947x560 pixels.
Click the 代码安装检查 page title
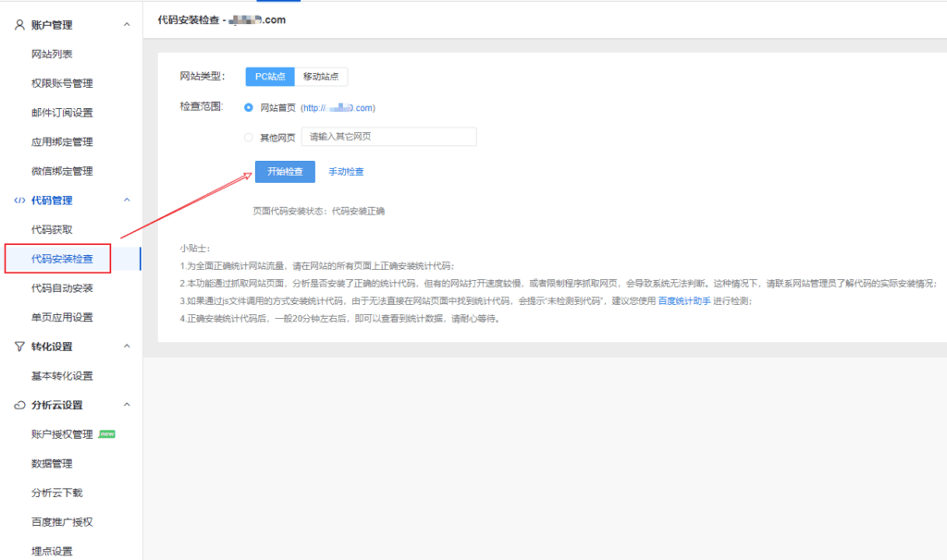(x=222, y=20)
